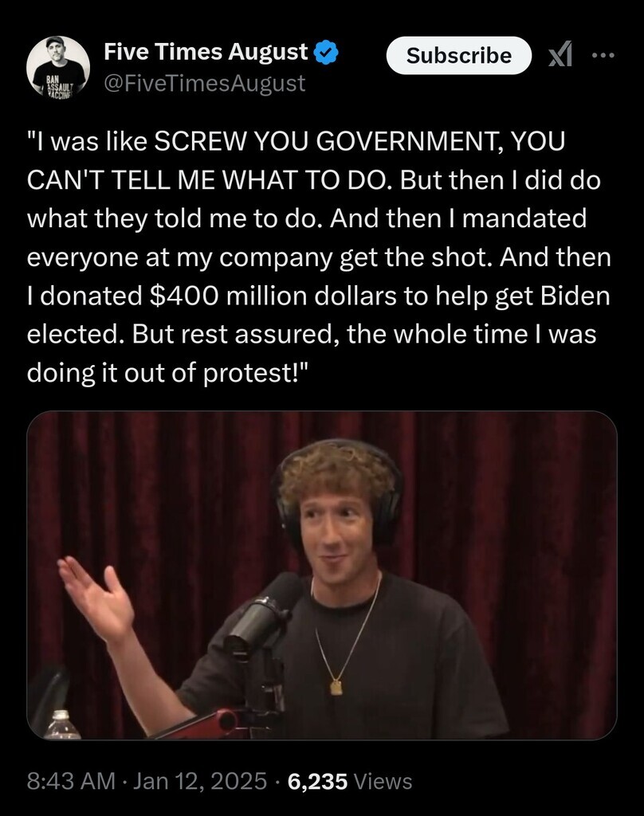644x816 pixels.
Task: Click the blue verified checkmark badge
Action: tap(327, 53)
